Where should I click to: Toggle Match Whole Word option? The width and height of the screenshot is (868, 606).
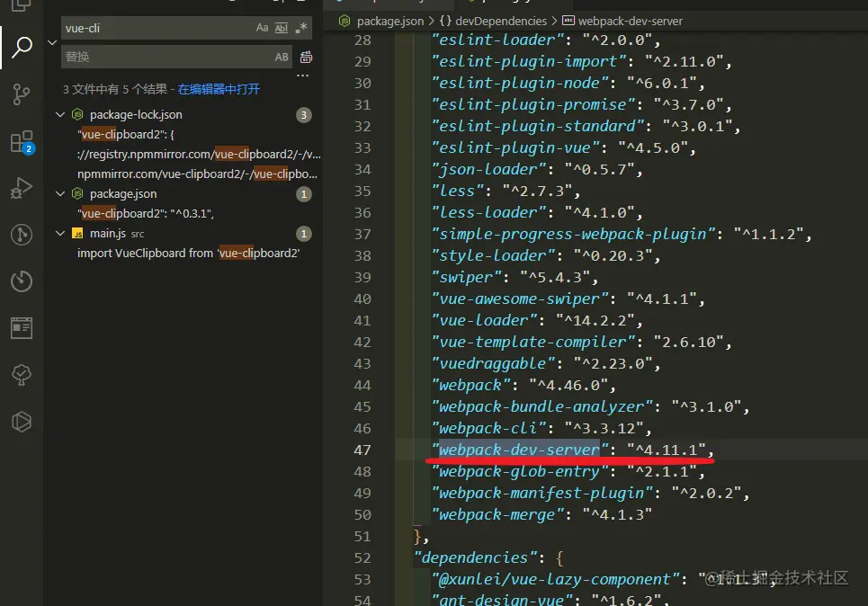tap(282, 28)
